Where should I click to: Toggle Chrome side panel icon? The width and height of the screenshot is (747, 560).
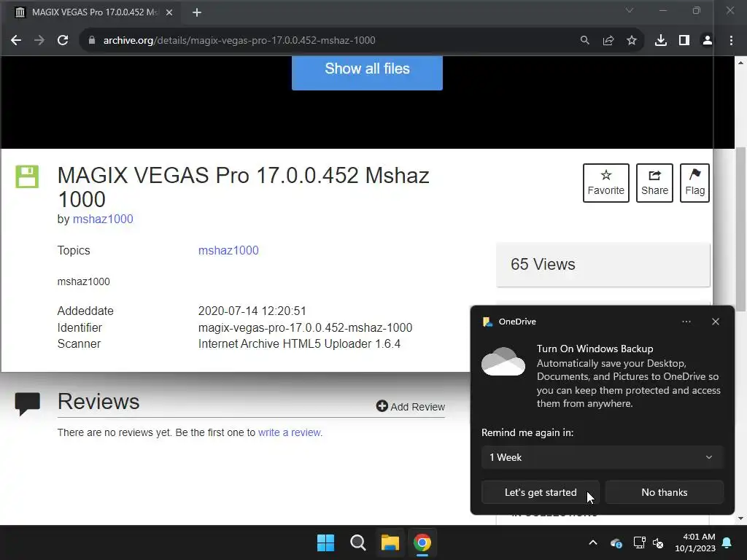684,41
